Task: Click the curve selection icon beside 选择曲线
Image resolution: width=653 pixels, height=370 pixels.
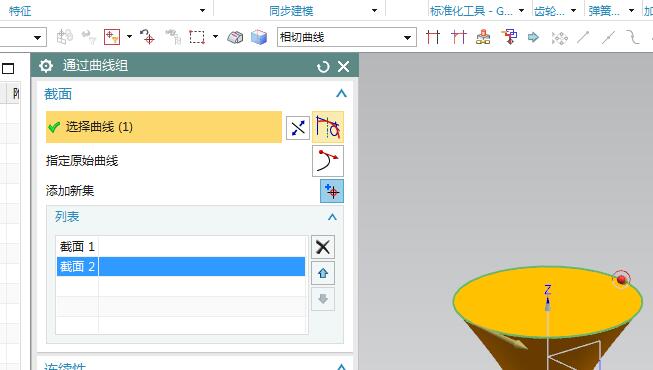Action: point(328,127)
